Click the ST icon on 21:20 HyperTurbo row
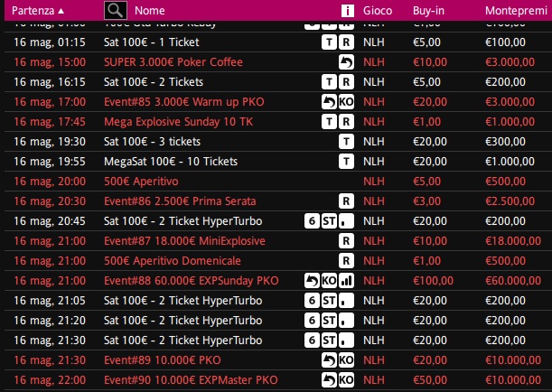 329,321
